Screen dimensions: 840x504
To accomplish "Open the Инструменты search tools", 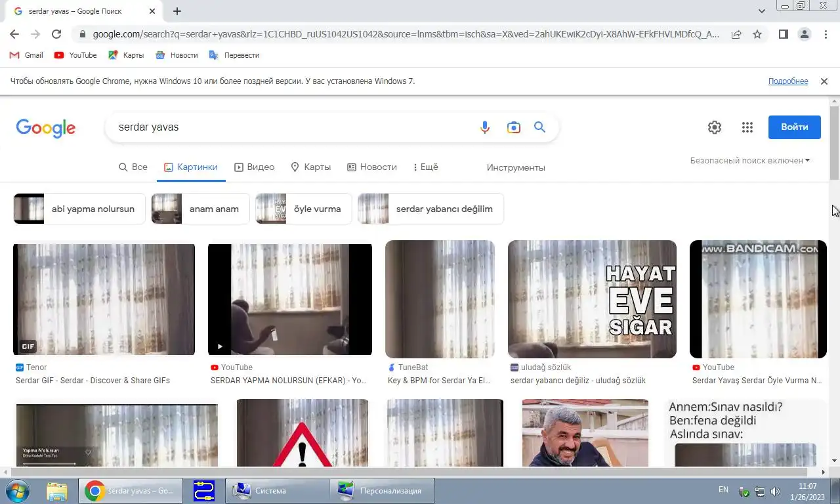I will pyautogui.click(x=516, y=168).
